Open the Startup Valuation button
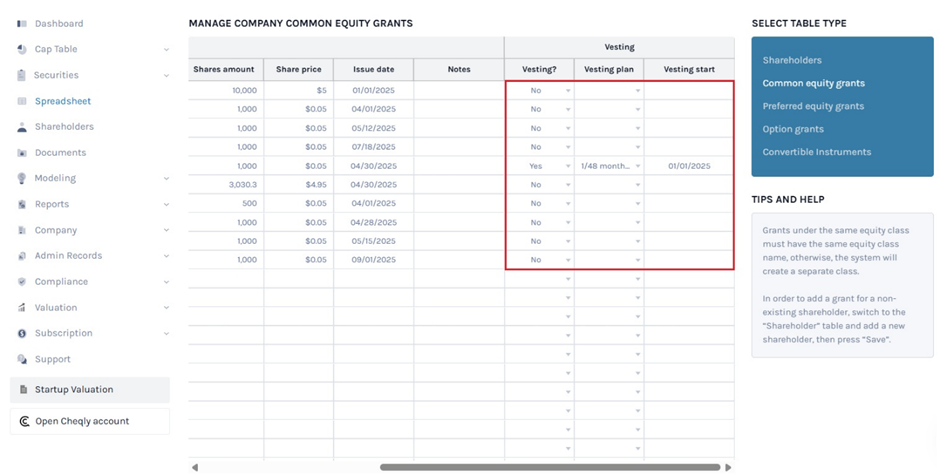 [89, 390]
